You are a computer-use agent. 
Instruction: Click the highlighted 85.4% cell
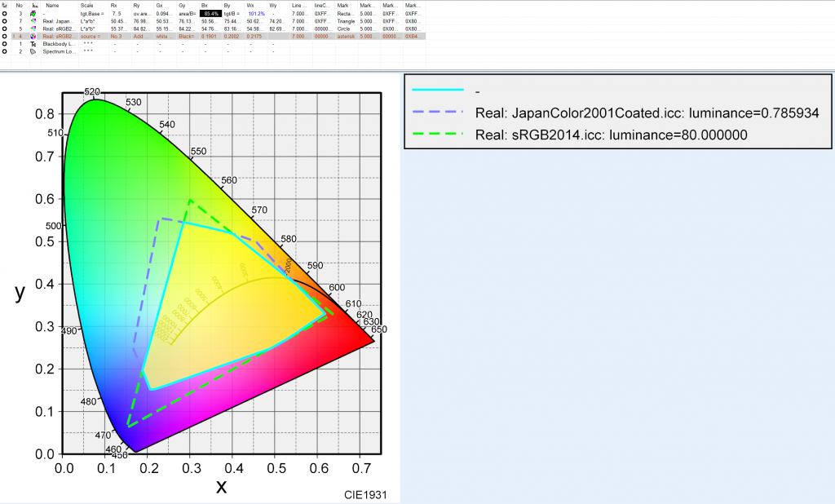point(211,13)
